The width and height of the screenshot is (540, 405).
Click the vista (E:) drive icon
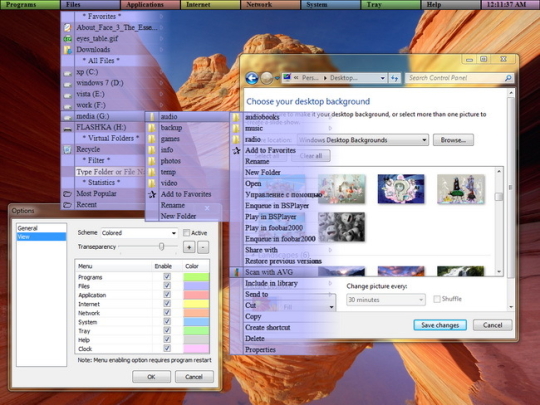[68, 95]
